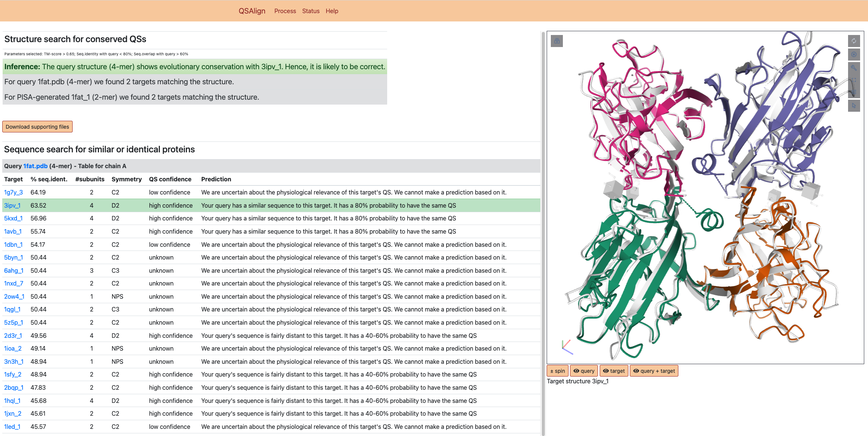Toggle the expanded viewport brackets icon

tap(854, 80)
